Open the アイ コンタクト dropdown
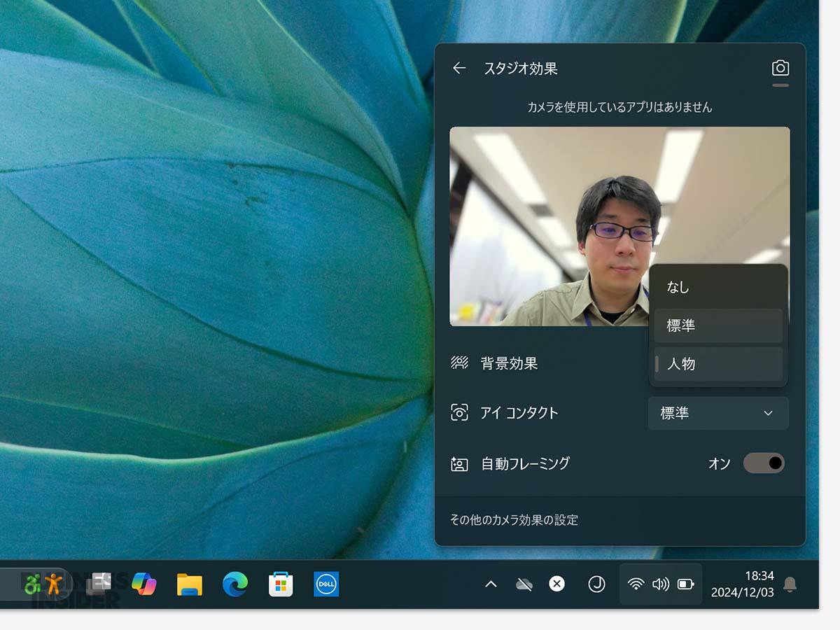 [717, 413]
